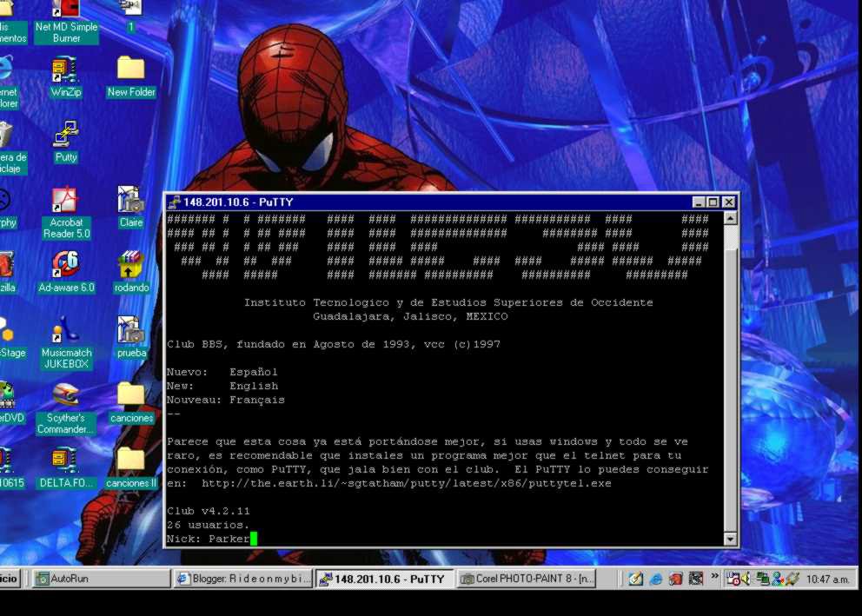This screenshot has width=862, height=616.
Task: Click the red quick launch icon
Action: tap(676, 579)
